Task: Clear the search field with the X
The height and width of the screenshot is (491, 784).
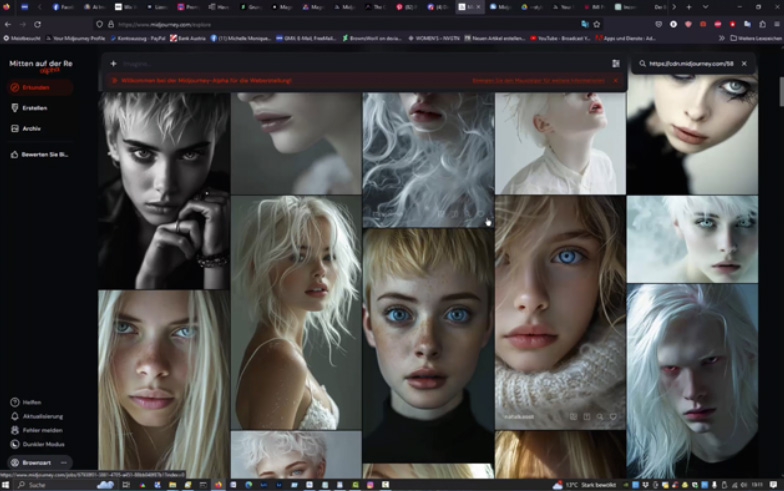Action: pyautogui.click(x=744, y=63)
